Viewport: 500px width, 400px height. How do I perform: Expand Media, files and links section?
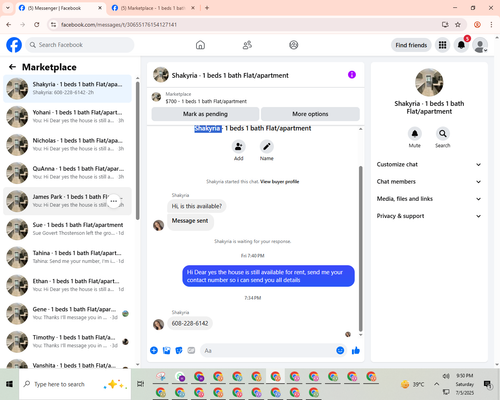coord(429,199)
